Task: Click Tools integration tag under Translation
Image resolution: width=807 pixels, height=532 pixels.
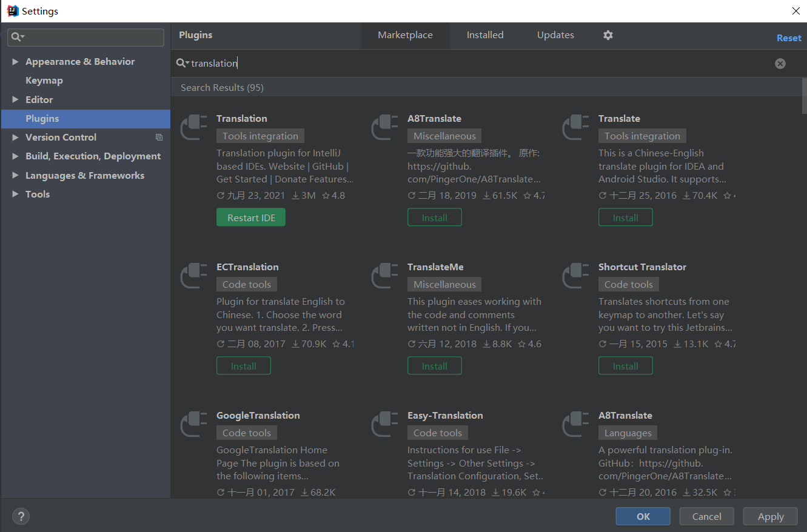Action: click(x=260, y=136)
